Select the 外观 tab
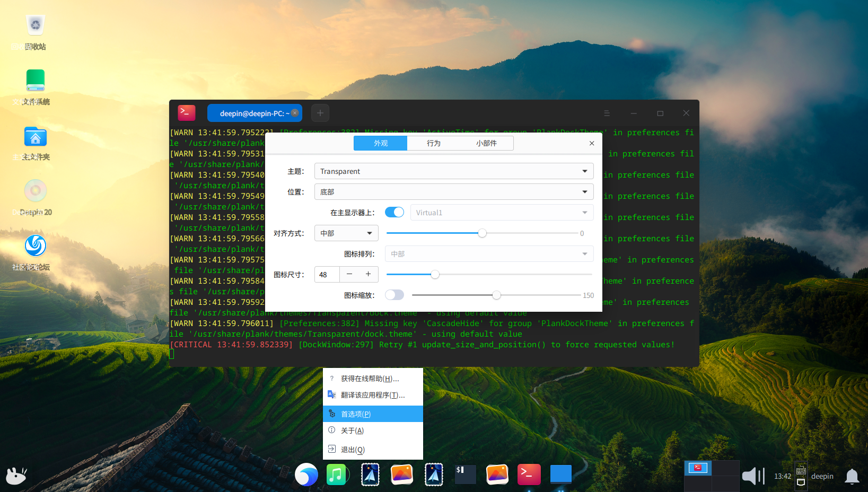 [x=381, y=143]
